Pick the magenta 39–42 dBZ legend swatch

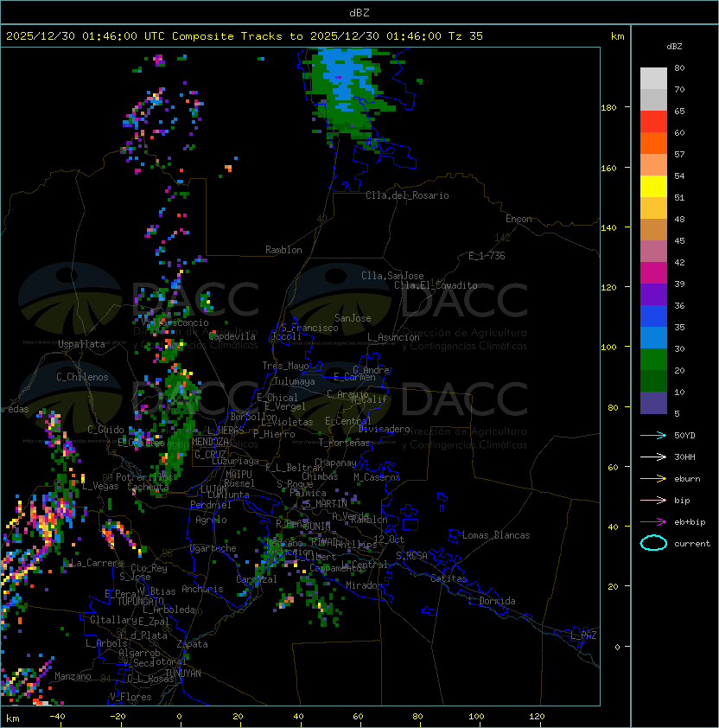[653, 273]
